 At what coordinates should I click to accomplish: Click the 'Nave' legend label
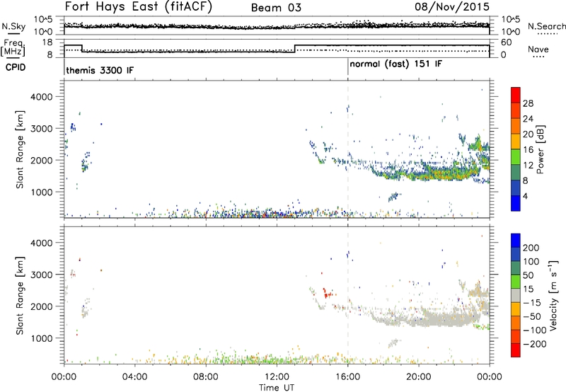click(x=538, y=49)
